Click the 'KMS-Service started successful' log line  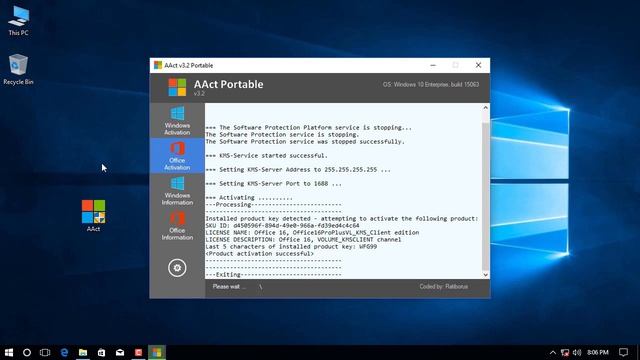(x=267, y=156)
